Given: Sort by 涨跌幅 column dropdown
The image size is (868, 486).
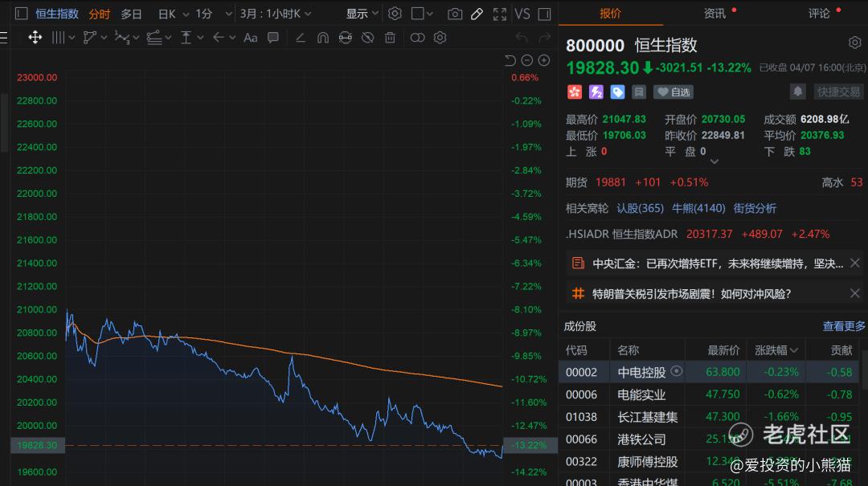Looking at the screenshot, I should (776, 349).
